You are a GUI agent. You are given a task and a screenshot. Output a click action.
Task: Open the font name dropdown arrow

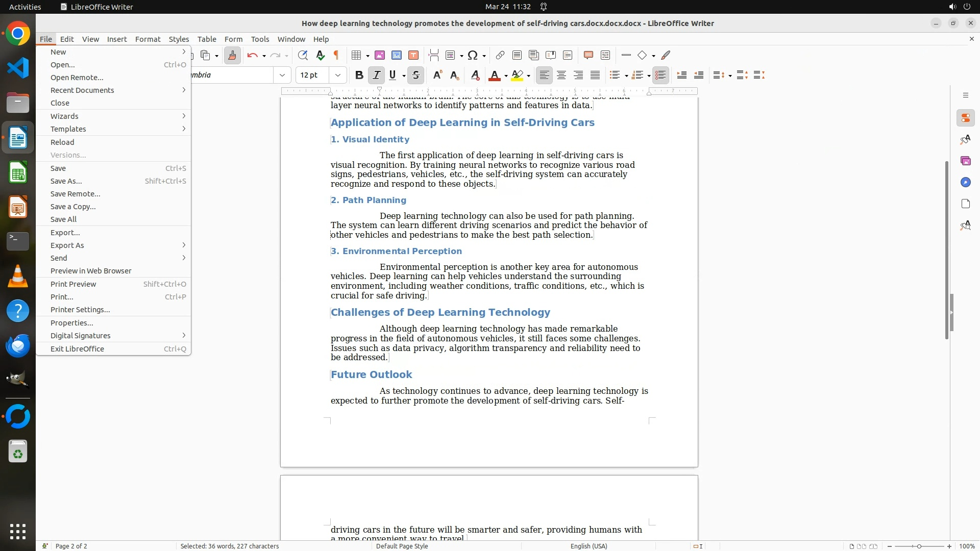[x=282, y=76]
